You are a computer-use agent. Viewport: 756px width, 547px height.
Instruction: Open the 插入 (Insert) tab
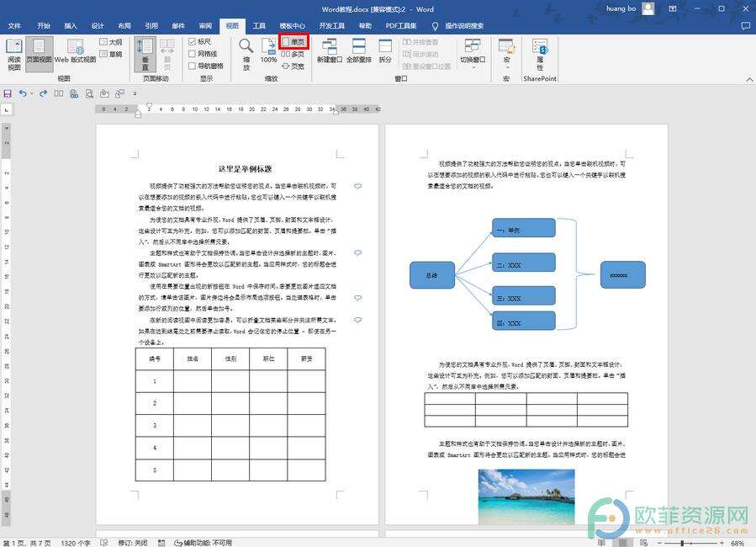[71, 25]
